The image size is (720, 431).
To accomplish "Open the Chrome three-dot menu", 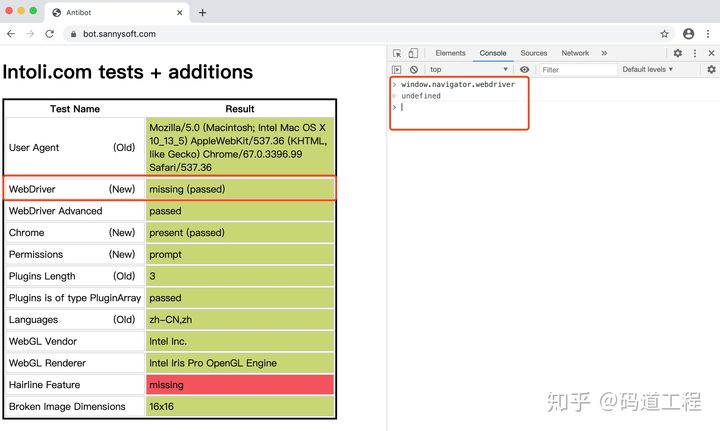I will [x=708, y=34].
